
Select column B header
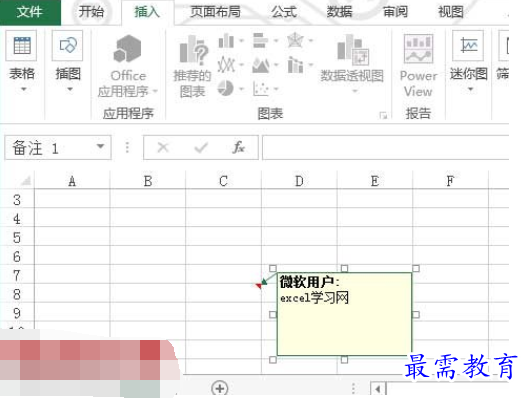point(148,181)
